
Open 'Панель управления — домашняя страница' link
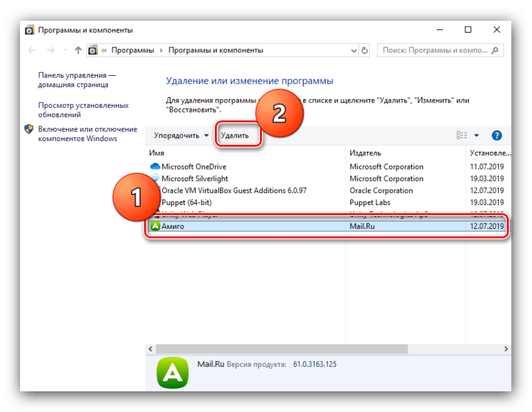coord(77,80)
